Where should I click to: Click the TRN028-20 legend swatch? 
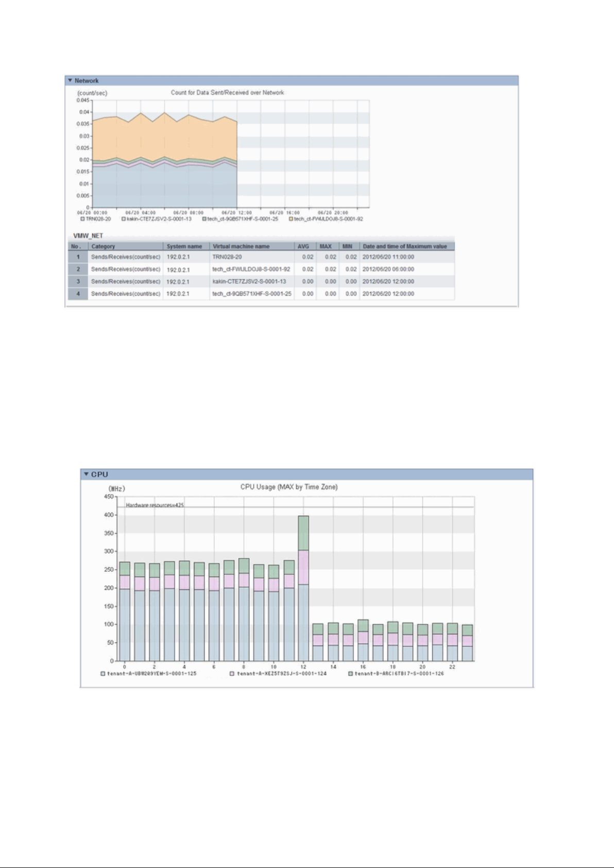[82, 219]
